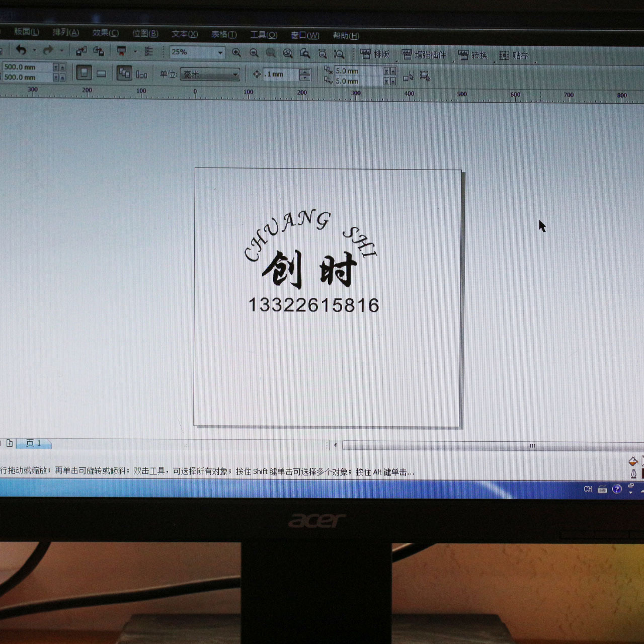Image resolution: width=644 pixels, height=644 pixels.
Task: Click the Zoom to Page Width icon
Action: (x=323, y=54)
